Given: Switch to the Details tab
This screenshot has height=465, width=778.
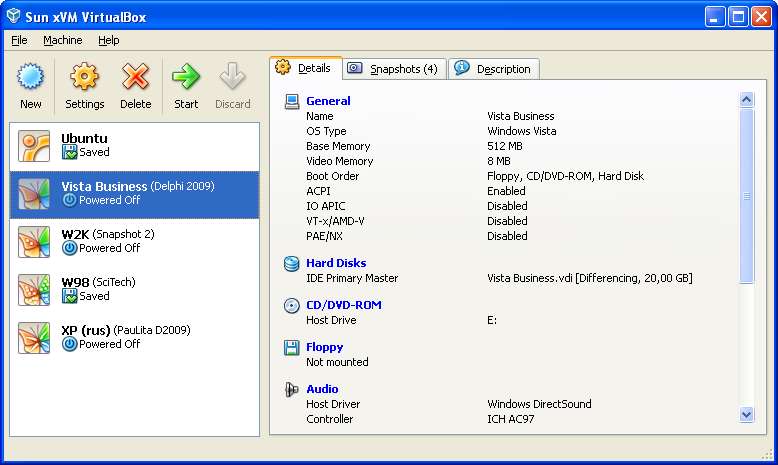Looking at the screenshot, I should pos(306,68).
